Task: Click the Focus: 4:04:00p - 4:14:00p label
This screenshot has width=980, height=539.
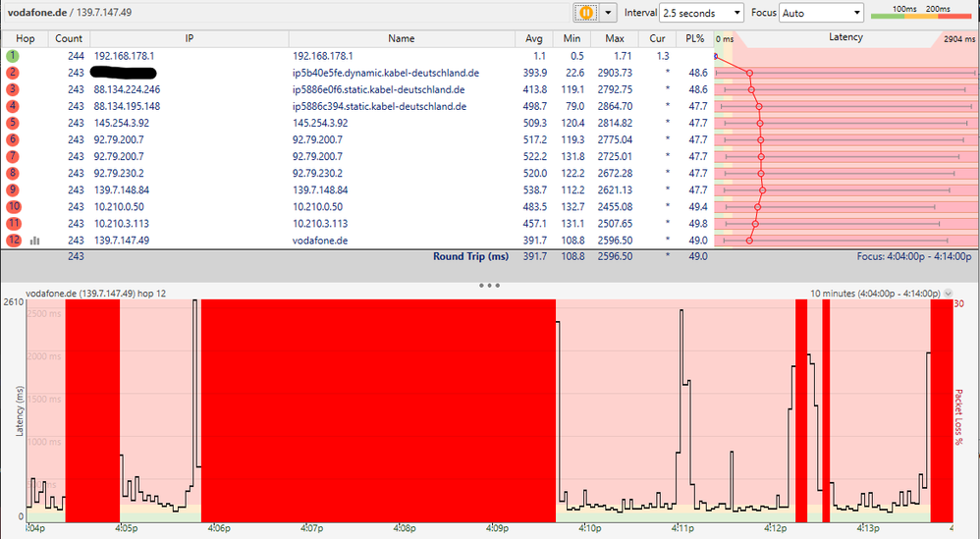Action: click(x=914, y=256)
